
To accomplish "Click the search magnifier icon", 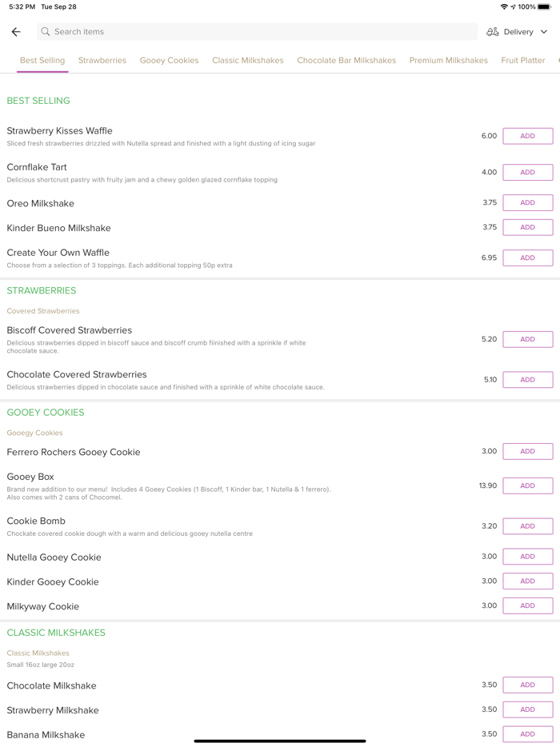I will (46, 32).
